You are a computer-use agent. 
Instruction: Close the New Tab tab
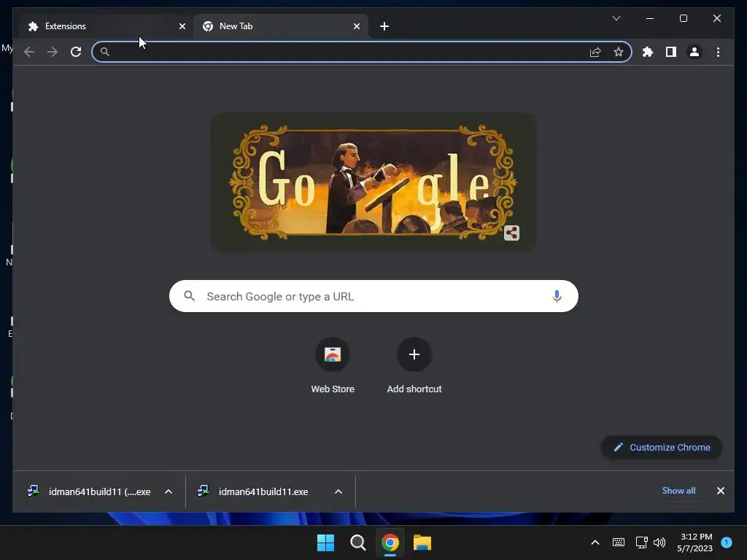[356, 26]
